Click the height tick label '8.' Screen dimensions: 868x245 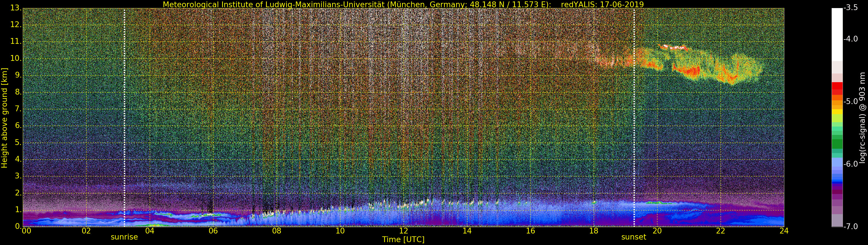18,92
